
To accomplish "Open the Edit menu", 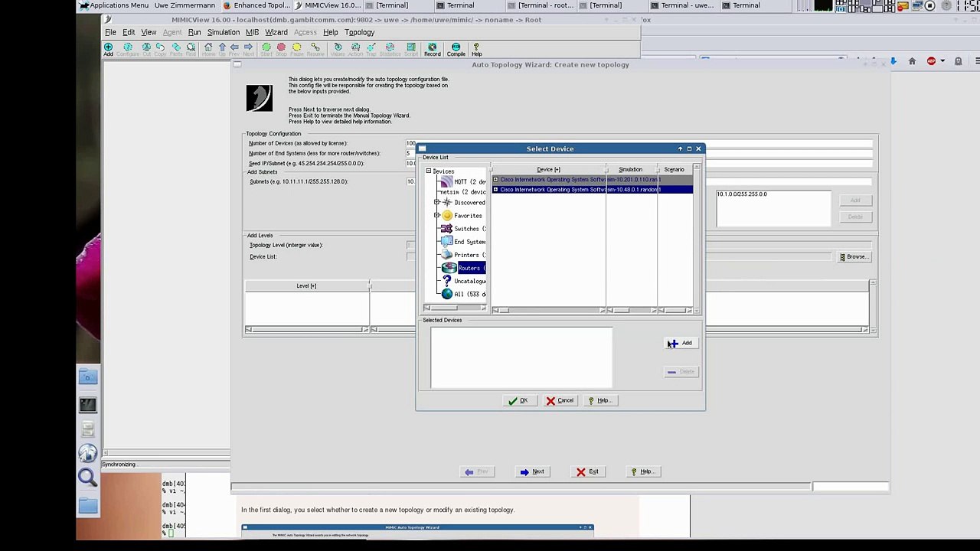I will pyautogui.click(x=129, y=32).
